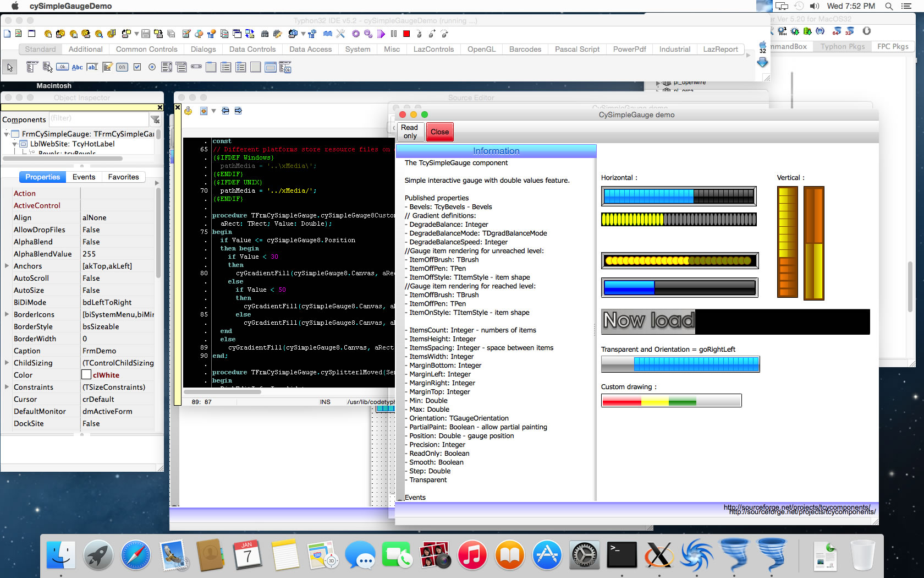924x578 pixels.
Task: Click the red Close button in gauge demo
Action: pyautogui.click(x=439, y=132)
